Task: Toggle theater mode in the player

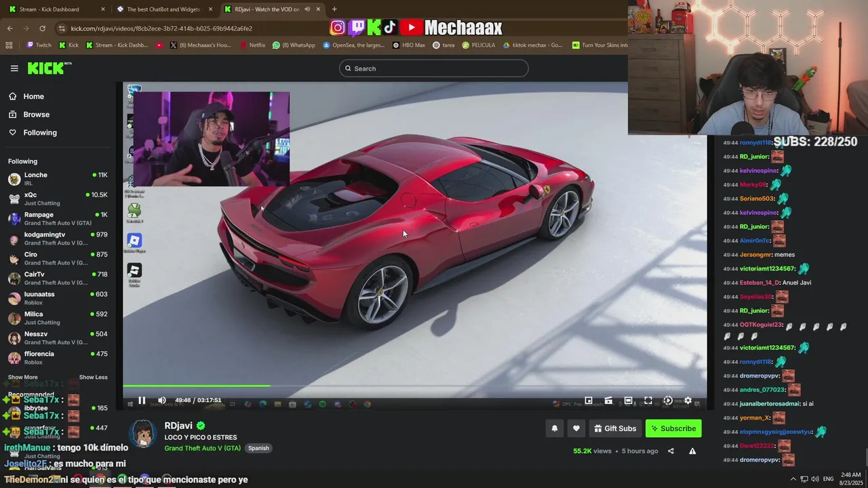Action: tap(628, 401)
